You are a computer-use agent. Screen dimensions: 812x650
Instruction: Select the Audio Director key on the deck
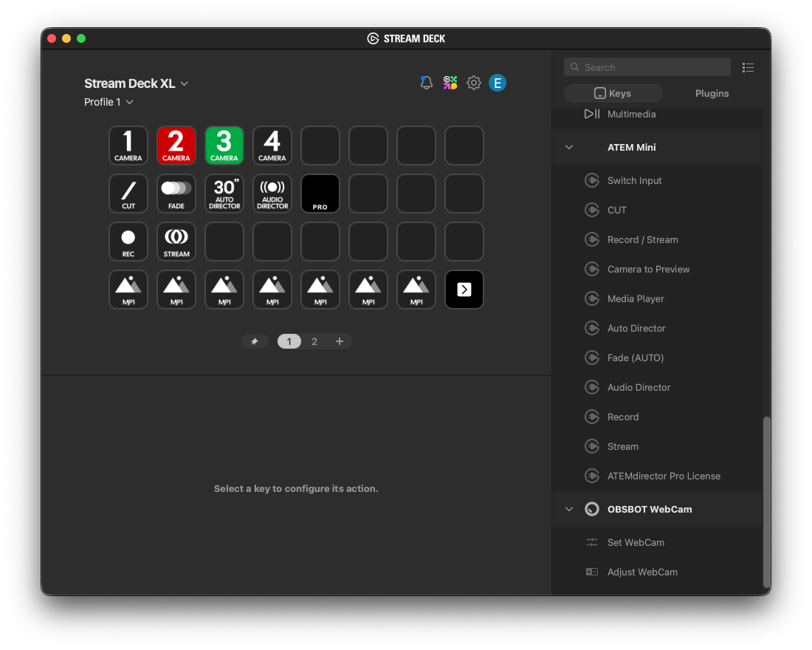272,194
